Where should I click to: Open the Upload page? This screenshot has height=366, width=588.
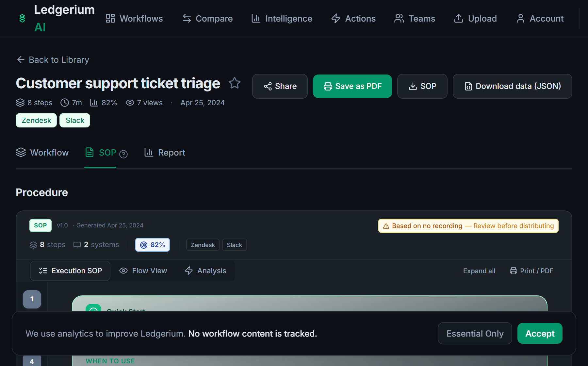point(475,18)
